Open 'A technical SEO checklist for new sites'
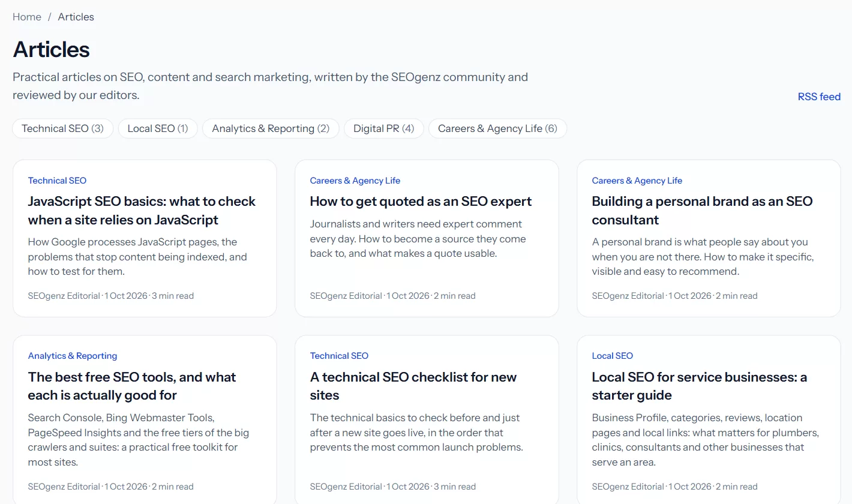 tap(413, 386)
